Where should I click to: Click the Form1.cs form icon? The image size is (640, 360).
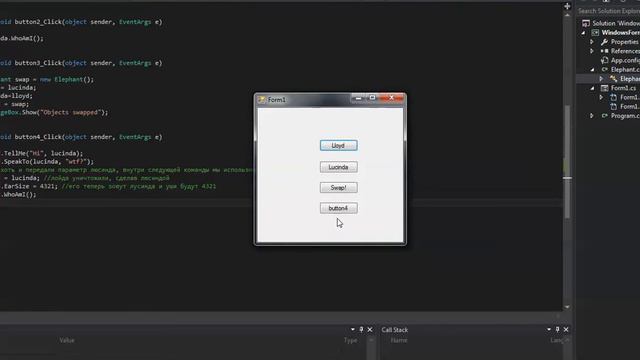pos(604,88)
